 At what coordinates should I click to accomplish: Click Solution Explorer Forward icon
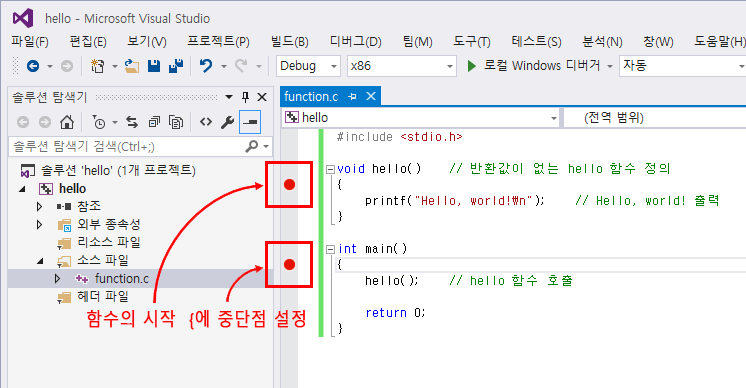coord(45,122)
